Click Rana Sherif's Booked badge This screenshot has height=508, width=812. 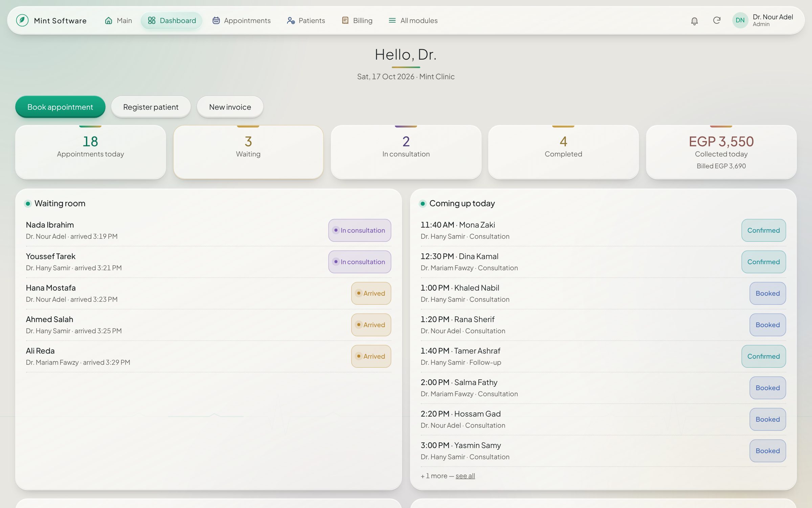pos(768,325)
